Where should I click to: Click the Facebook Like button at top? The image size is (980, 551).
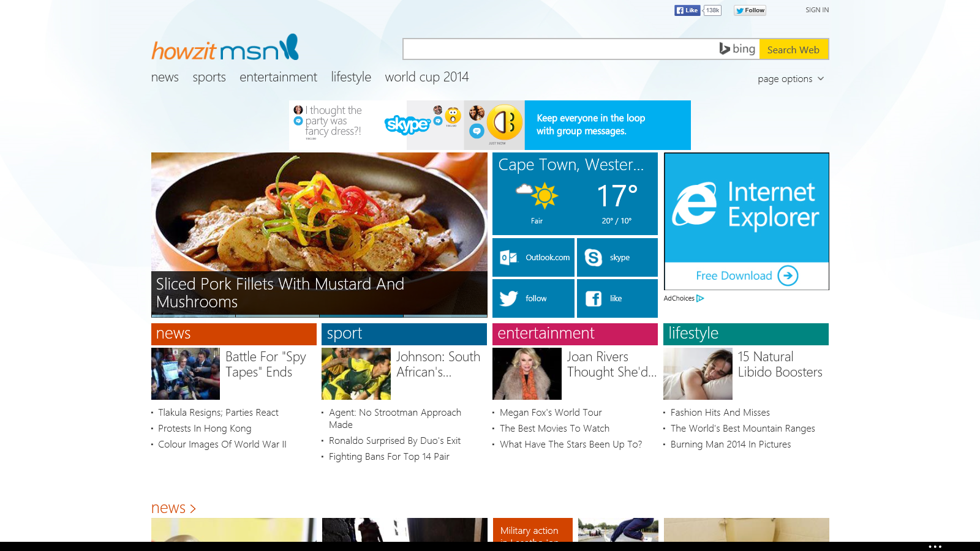coord(687,10)
